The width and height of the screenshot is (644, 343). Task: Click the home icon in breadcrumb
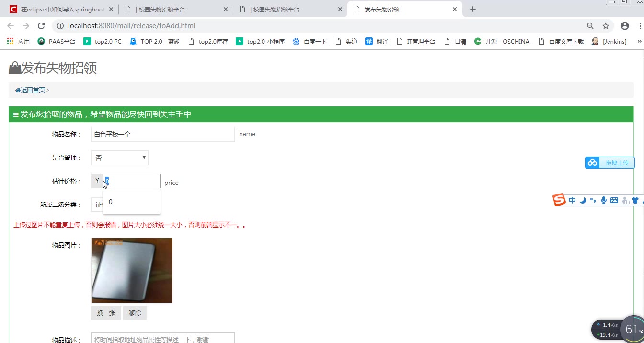point(18,90)
